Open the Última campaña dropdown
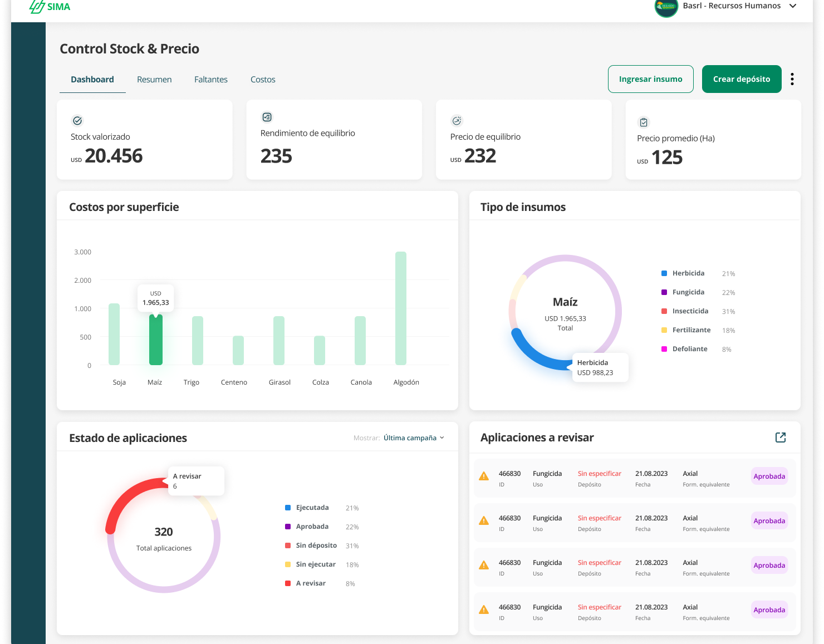Image resolution: width=824 pixels, height=644 pixels. point(413,438)
